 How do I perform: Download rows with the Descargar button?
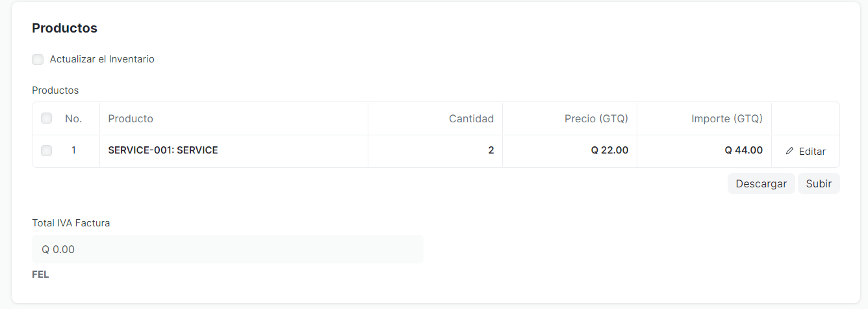click(x=761, y=183)
